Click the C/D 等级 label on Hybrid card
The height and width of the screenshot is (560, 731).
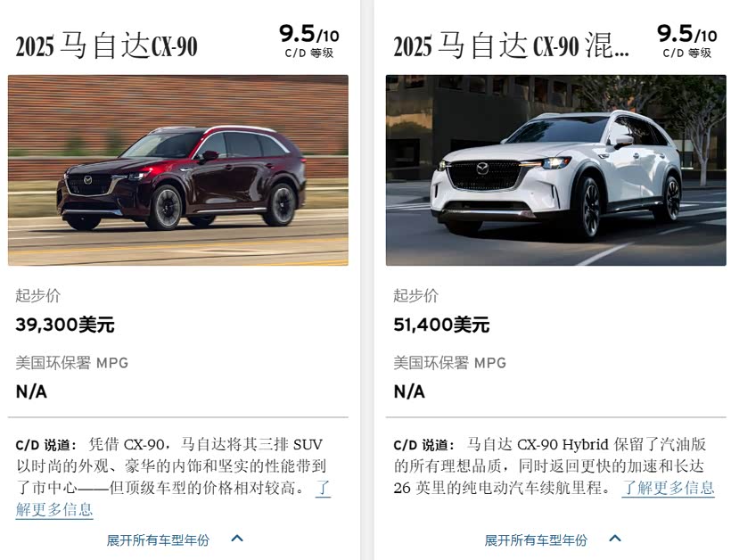pos(687,54)
